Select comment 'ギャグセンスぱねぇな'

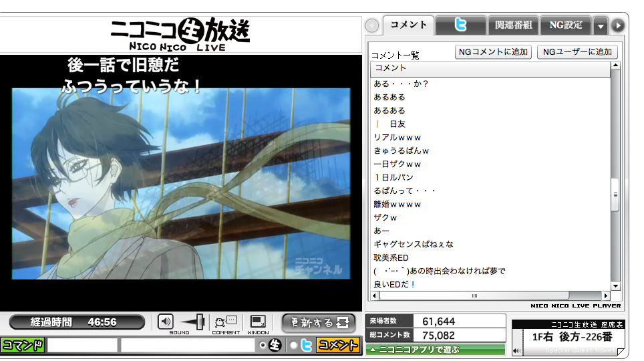point(413,244)
